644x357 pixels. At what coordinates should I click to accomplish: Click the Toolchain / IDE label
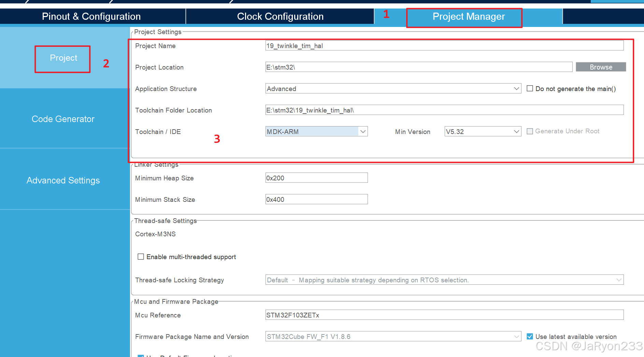click(x=158, y=132)
